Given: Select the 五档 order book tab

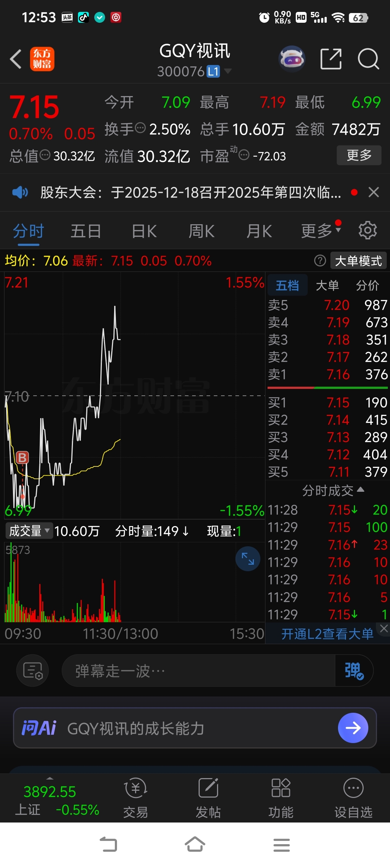Looking at the screenshot, I should tap(287, 285).
